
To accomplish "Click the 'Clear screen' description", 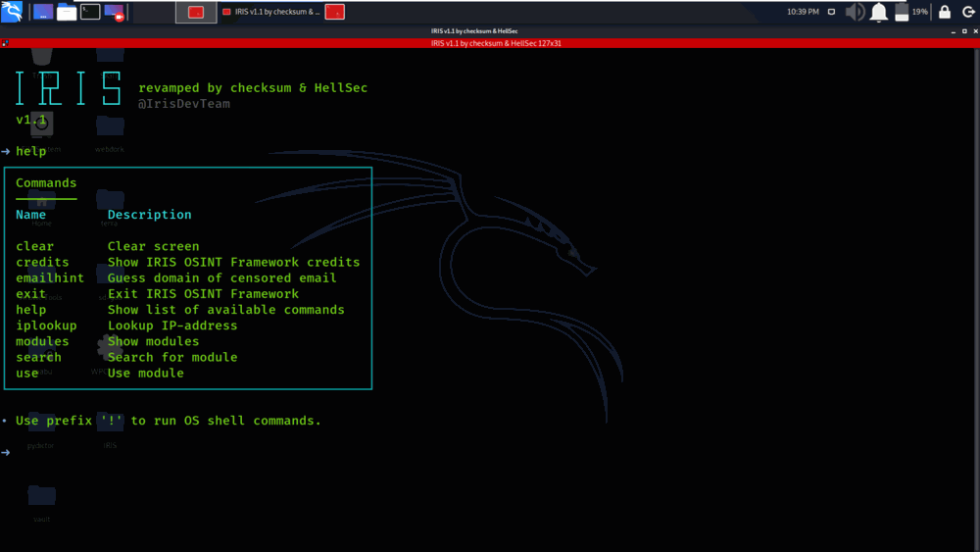I will [x=153, y=246].
